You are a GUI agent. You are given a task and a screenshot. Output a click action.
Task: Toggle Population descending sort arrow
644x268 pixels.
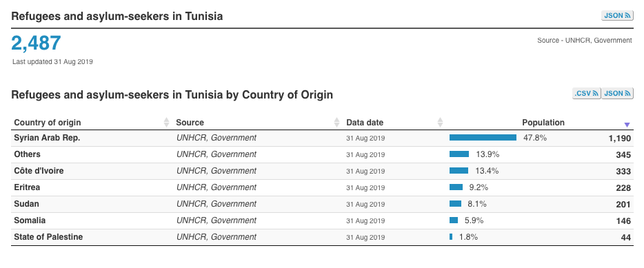(x=627, y=125)
